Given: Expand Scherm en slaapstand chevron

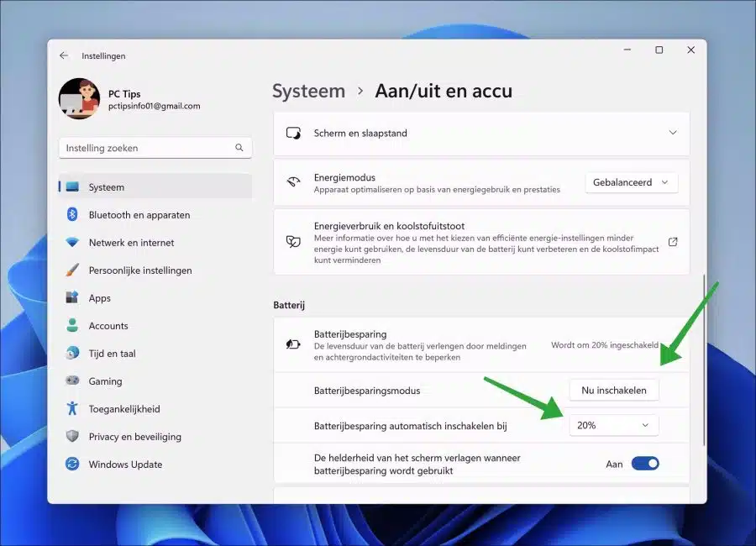Looking at the screenshot, I should (x=673, y=133).
